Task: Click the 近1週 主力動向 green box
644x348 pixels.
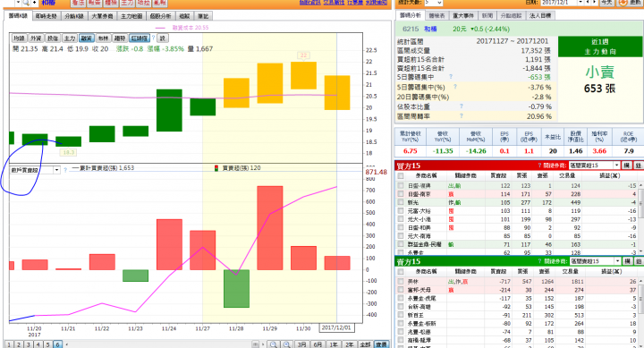Action: [x=599, y=47]
